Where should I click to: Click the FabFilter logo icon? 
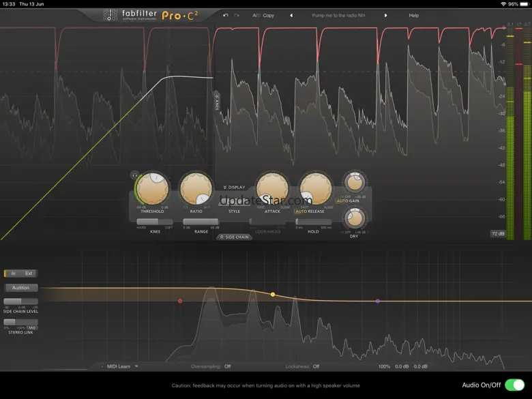tap(110, 15)
